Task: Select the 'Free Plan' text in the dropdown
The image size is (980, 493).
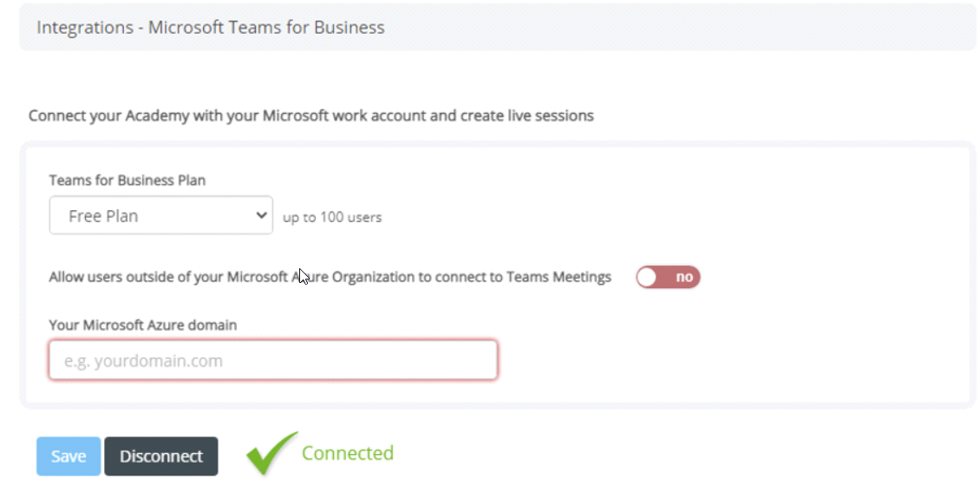Action: tap(103, 216)
